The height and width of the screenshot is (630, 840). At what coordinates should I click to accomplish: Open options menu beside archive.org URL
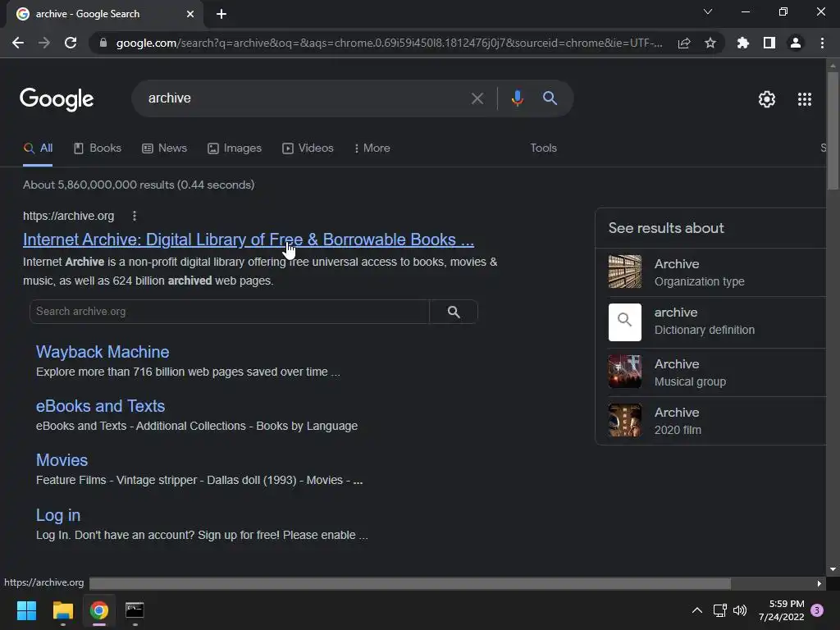135,216
